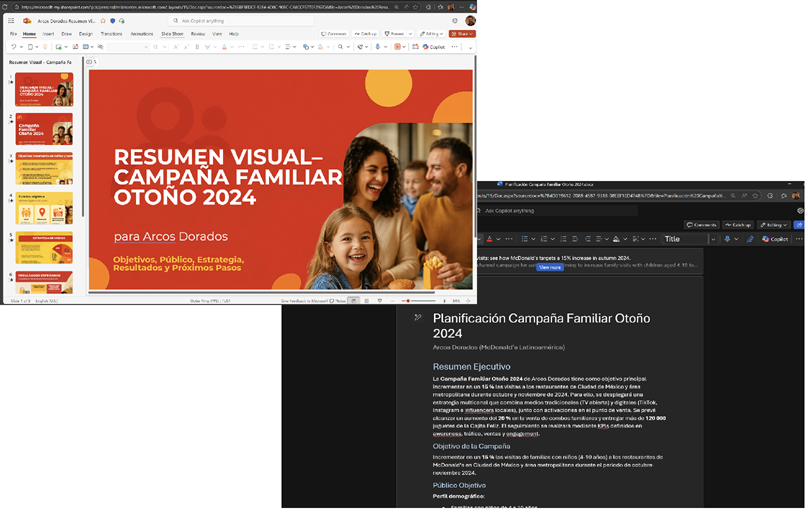
Task: Click the Copilot button in PowerPoint ribbon
Action: click(x=434, y=47)
